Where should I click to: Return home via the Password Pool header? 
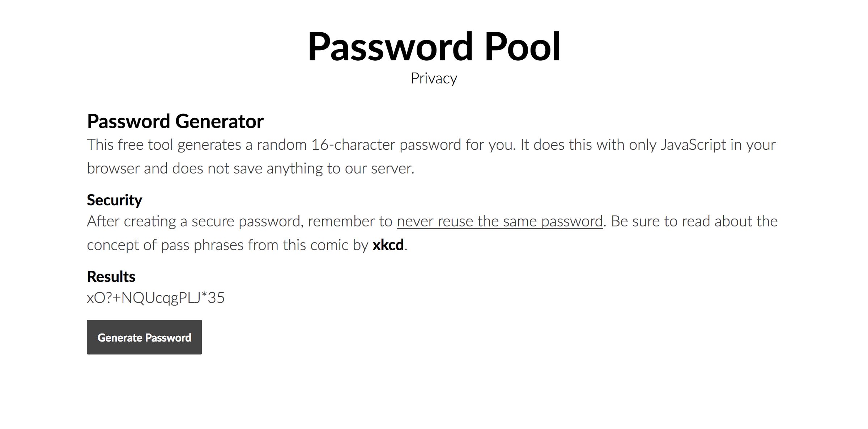pos(434,46)
